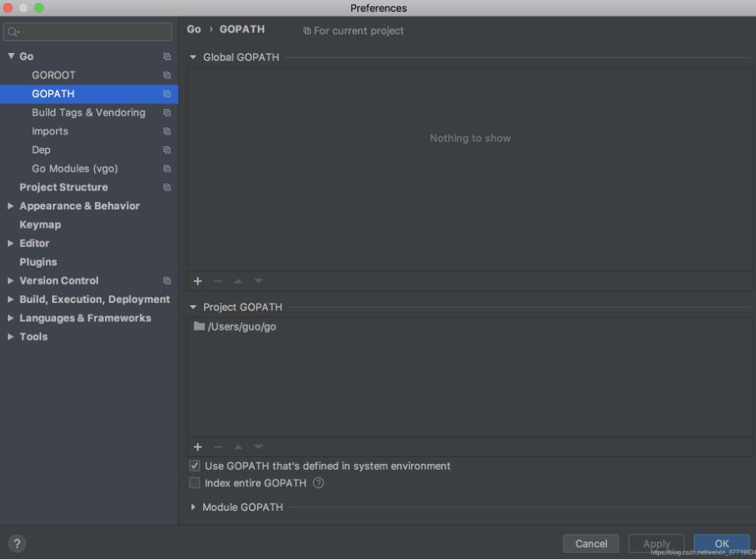
Task: Click the Cancel button
Action: [591, 543]
